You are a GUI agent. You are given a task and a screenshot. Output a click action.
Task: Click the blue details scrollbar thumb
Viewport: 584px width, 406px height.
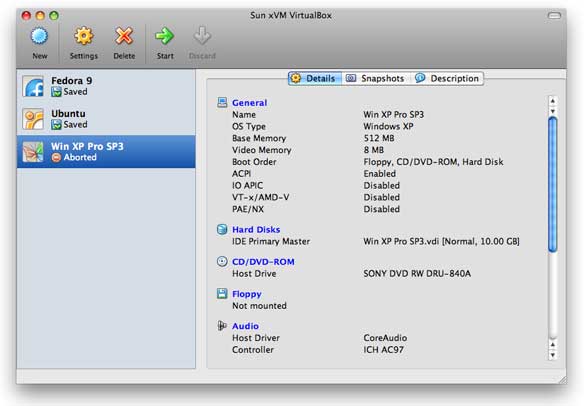(553, 185)
